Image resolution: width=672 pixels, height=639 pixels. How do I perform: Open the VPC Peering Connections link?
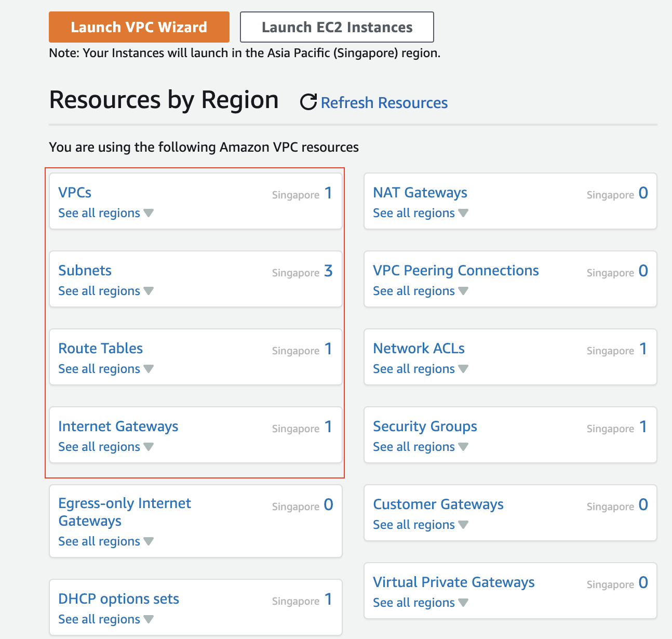(x=455, y=271)
